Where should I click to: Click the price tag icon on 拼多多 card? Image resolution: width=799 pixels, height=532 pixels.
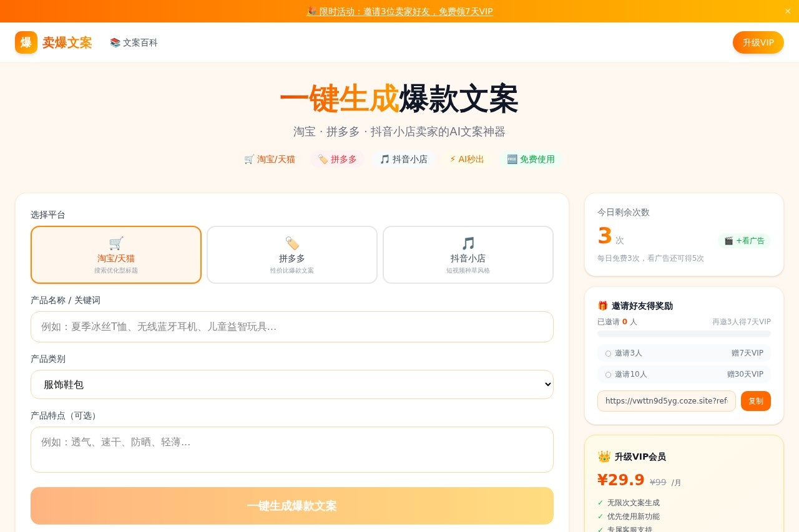pyautogui.click(x=292, y=243)
